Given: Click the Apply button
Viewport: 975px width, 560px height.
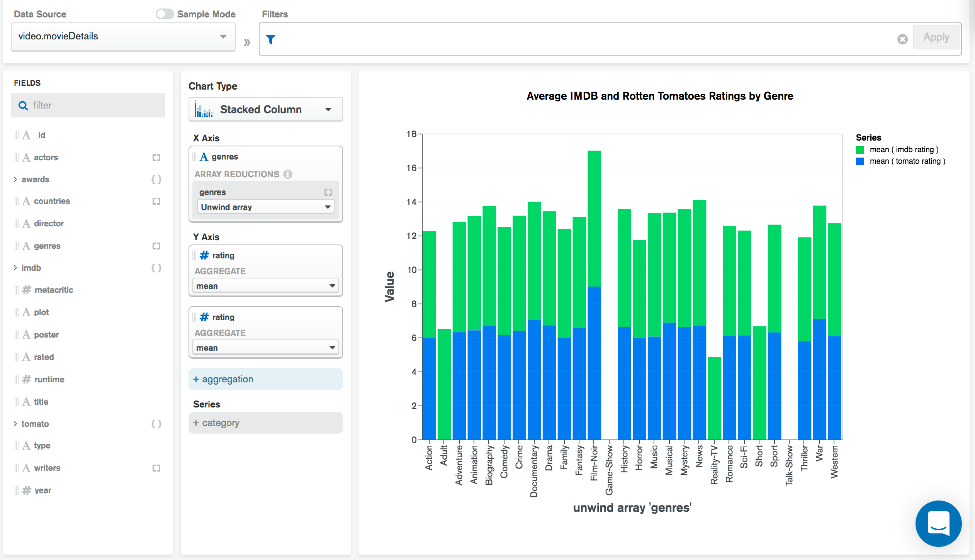Looking at the screenshot, I should [936, 37].
